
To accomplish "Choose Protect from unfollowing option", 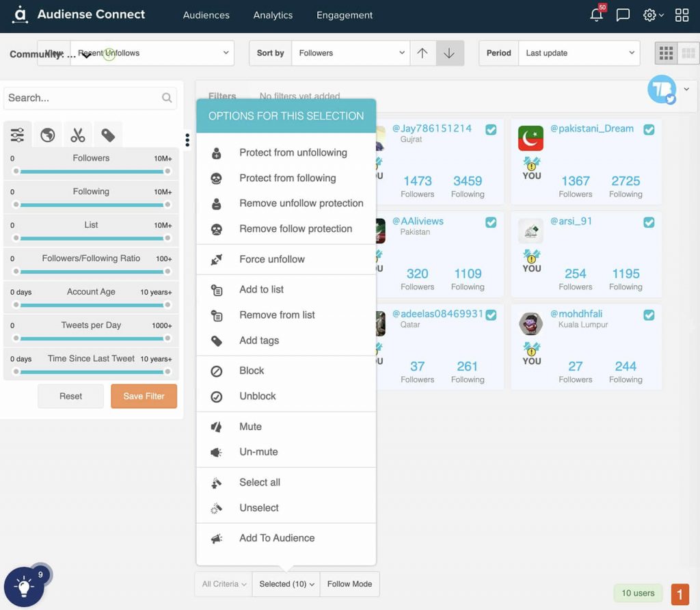I will pos(286,152).
